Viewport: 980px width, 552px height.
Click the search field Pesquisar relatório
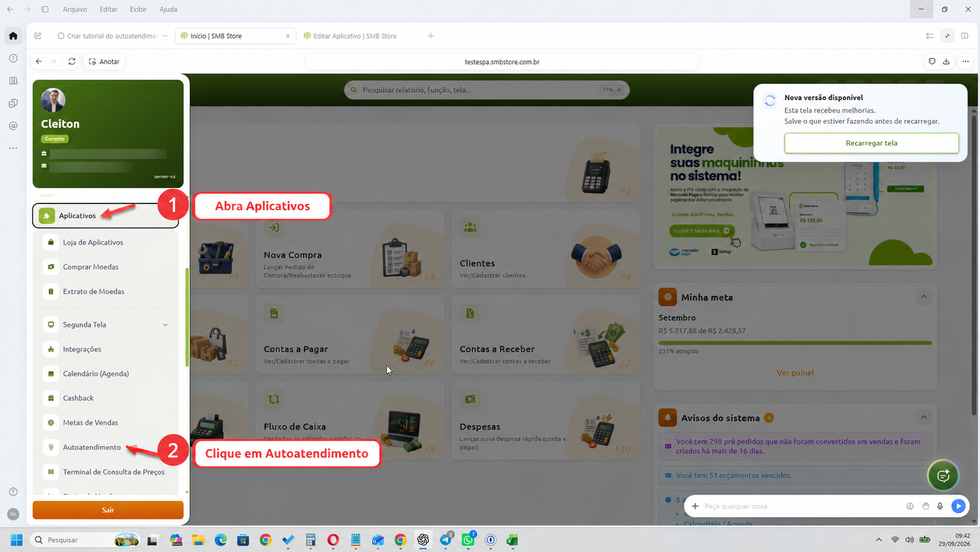[486, 90]
